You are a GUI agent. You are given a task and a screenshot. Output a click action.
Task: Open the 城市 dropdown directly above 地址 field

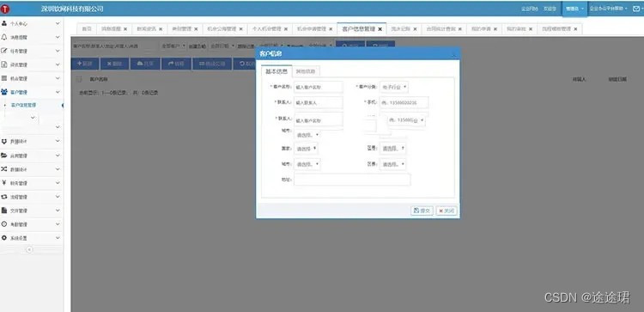[x=307, y=164]
